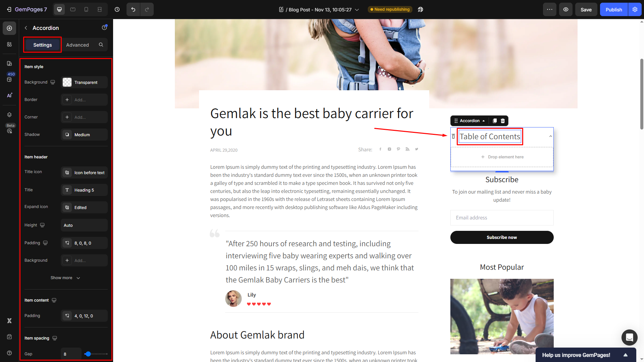The image size is (644, 362).
Task: Click the undo arrow in top toolbar
Action: (133, 9)
